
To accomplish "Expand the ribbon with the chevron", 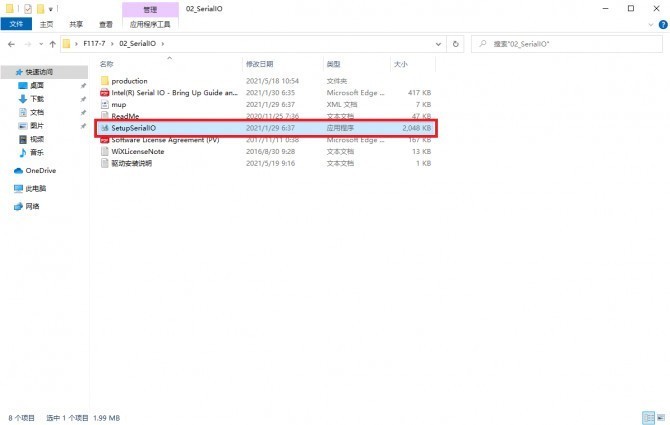I will tap(651, 25).
